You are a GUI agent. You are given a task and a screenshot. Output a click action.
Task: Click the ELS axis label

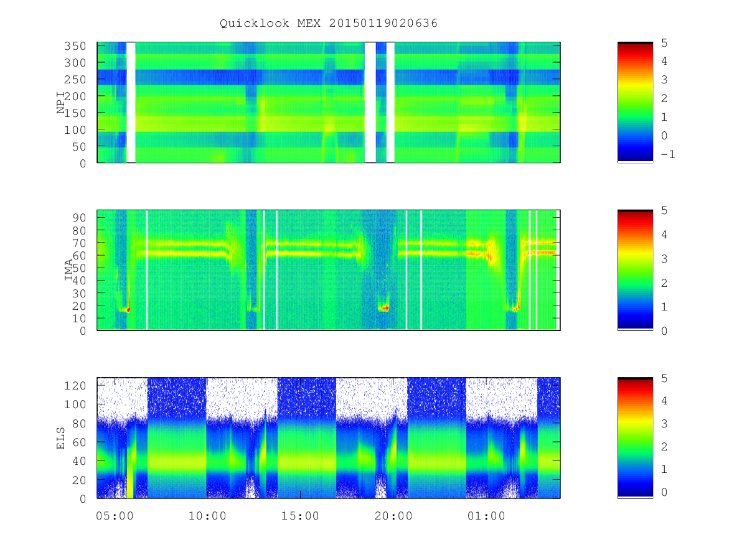(x=61, y=438)
